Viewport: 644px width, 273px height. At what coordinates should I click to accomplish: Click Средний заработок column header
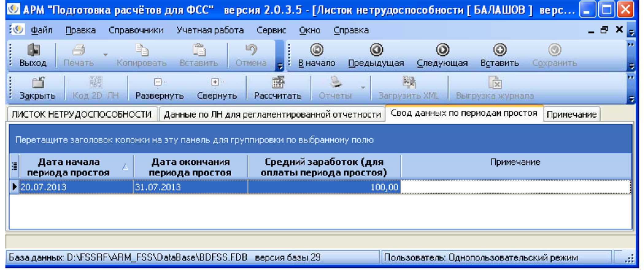[x=324, y=167]
